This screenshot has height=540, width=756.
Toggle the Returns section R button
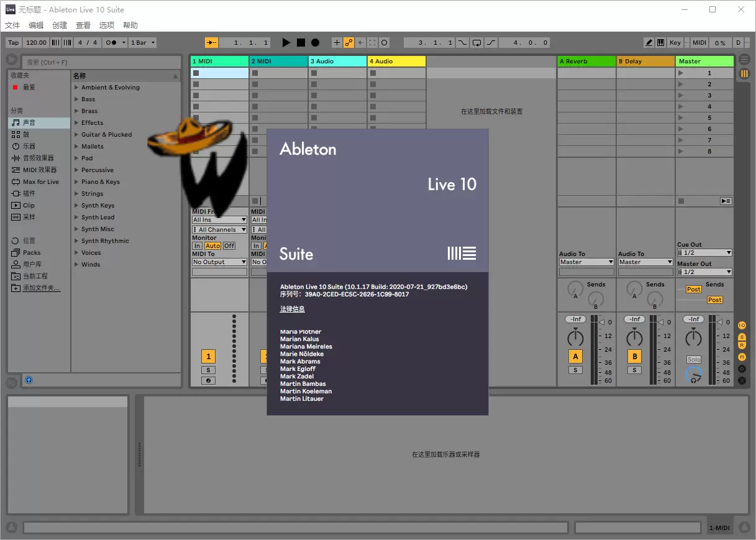point(742,346)
